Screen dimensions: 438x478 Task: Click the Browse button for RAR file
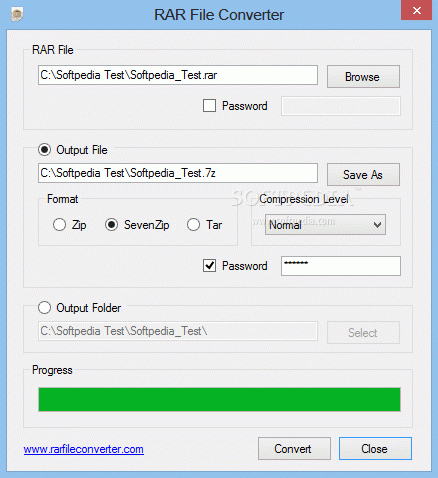tap(363, 77)
